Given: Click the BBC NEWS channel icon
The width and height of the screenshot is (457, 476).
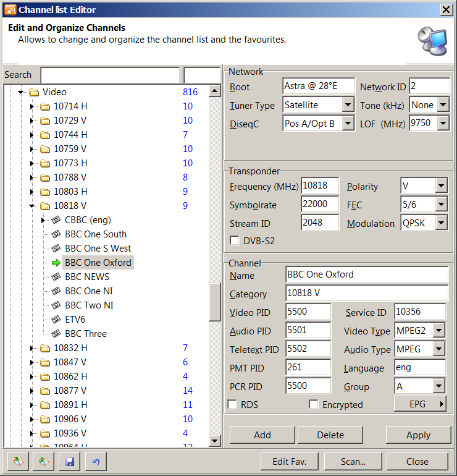Looking at the screenshot, I should tap(56, 277).
